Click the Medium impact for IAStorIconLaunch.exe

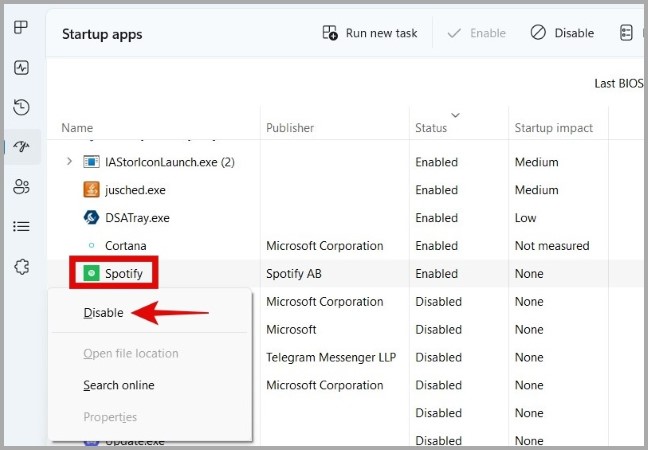pyautogui.click(x=536, y=162)
